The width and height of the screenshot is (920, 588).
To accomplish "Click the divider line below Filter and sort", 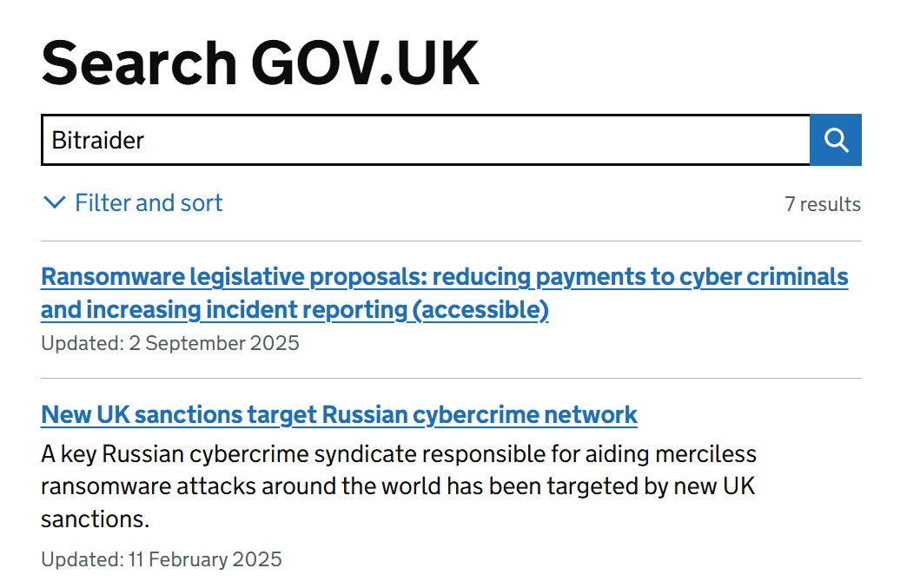I will 451,241.
